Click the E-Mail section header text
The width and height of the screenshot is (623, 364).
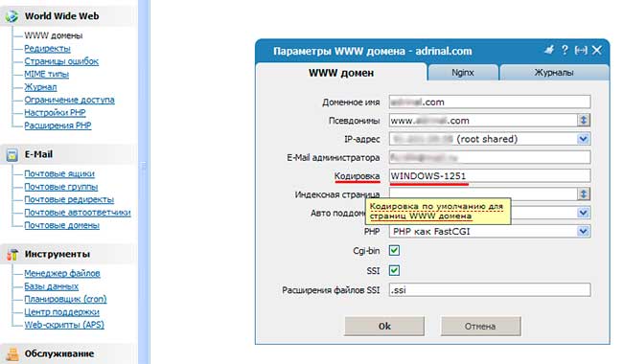tap(38, 154)
